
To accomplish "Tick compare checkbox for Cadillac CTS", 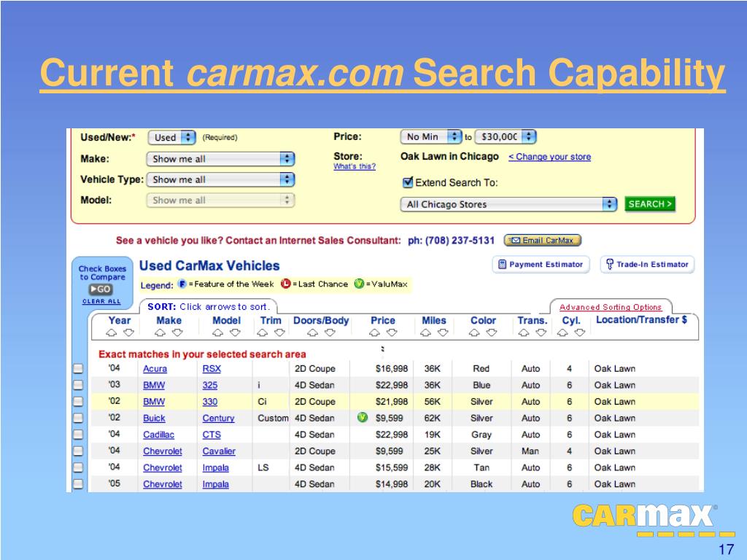I will 78,435.
